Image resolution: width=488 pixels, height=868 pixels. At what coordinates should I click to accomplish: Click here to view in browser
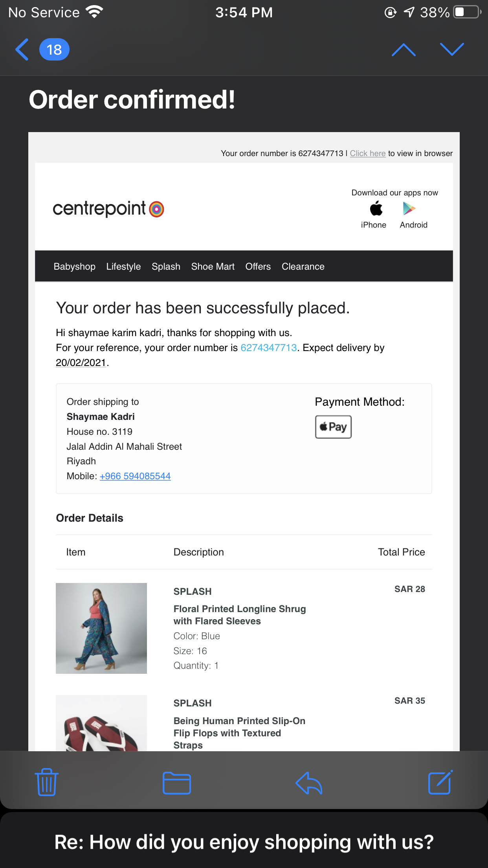click(x=368, y=153)
